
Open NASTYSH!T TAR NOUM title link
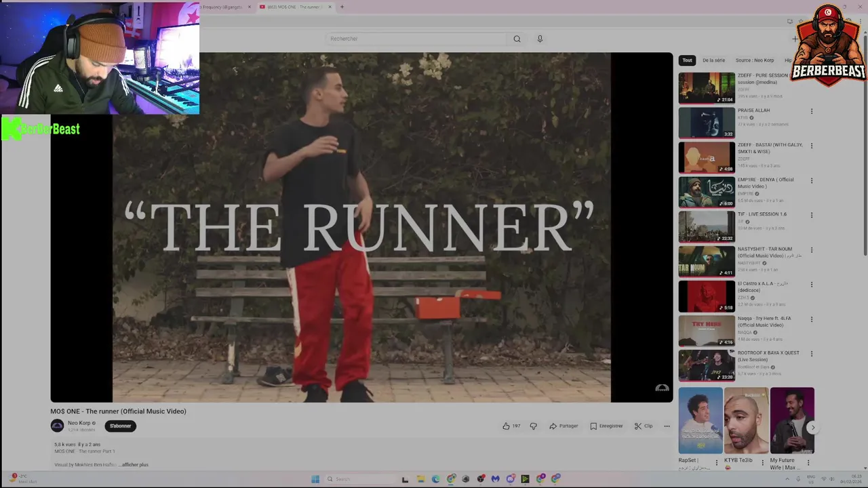(x=770, y=252)
